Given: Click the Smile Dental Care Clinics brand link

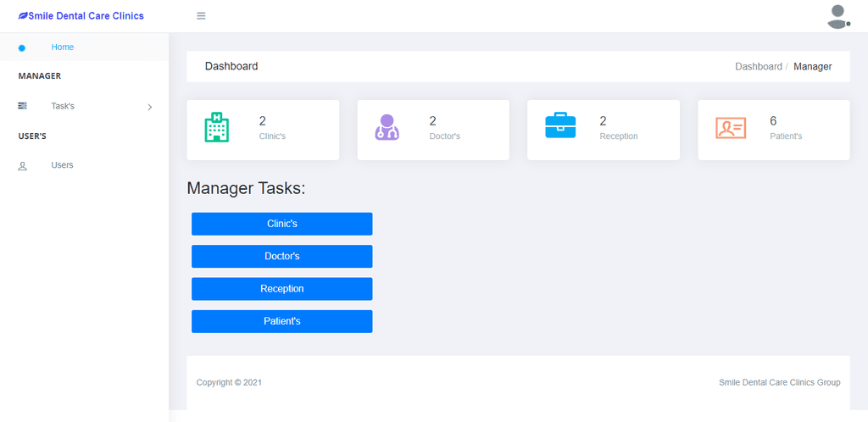Looking at the screenshot, I should [81, 16].
